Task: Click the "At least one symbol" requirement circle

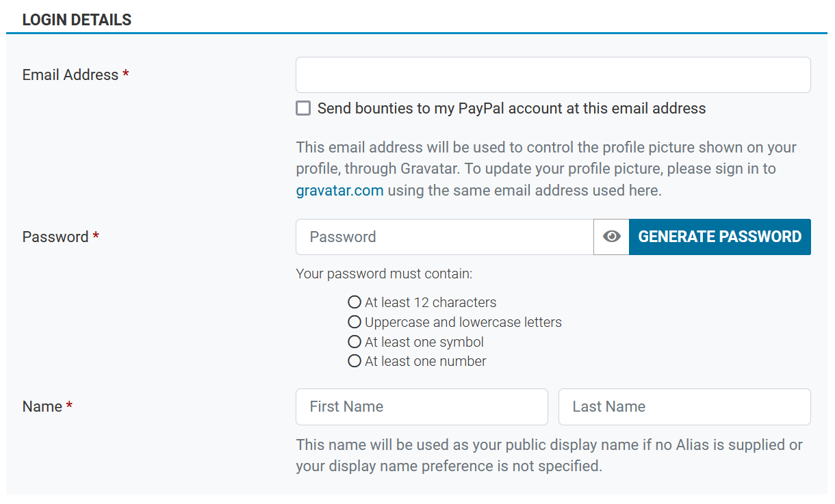Action: pyautogui.click(x=355, y=341)
